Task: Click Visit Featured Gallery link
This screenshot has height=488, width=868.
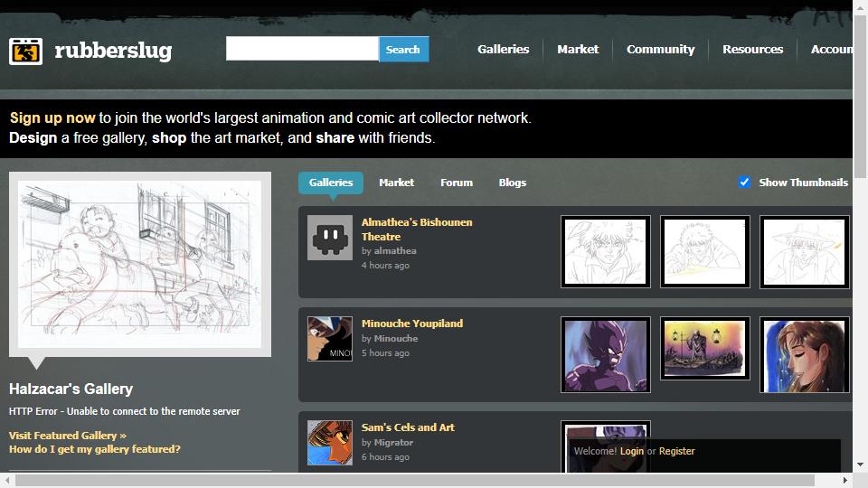Action: point(68,436)
